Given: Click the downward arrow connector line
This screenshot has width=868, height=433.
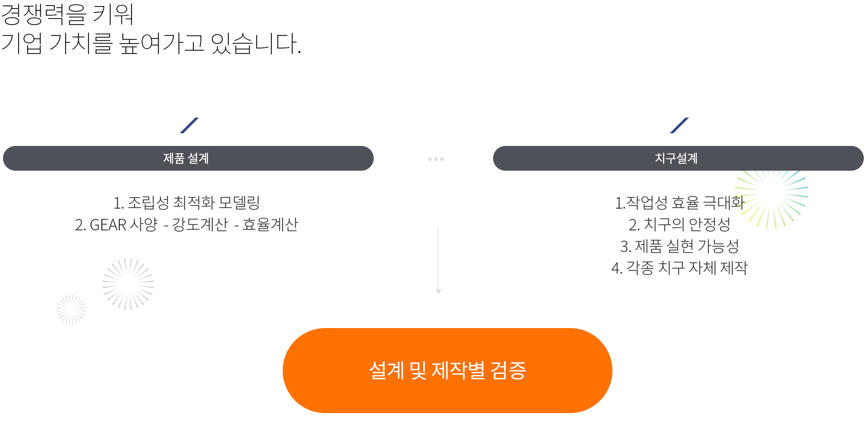Looking at the screenshot, I should (438, 261).
